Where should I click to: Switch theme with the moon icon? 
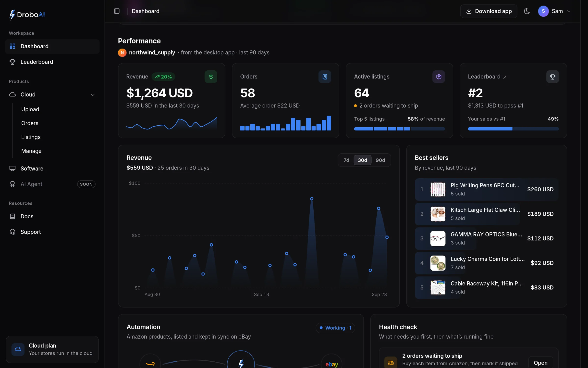(x=527, y=11)
